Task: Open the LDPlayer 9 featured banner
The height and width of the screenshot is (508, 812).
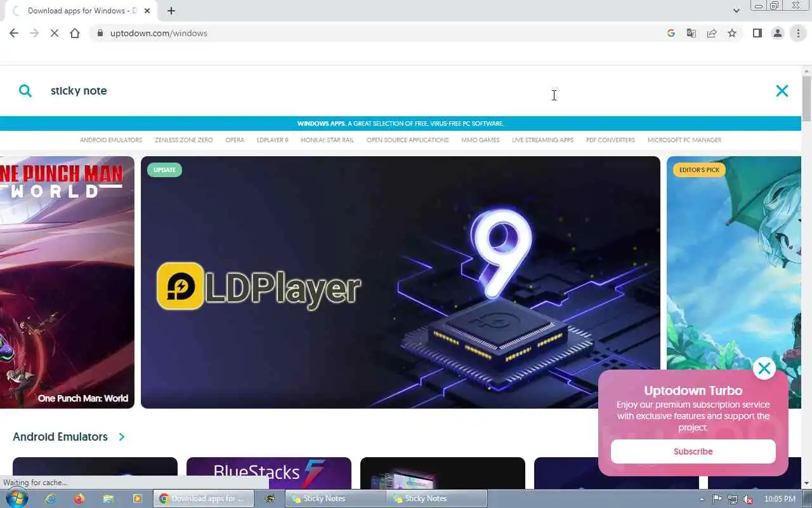Action: pyautogui.click(x=400, y=282)
